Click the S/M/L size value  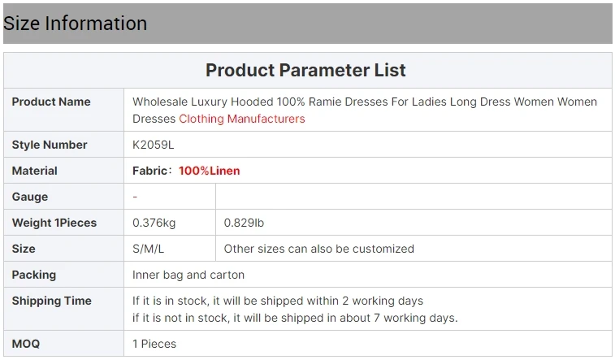point(149,249)
